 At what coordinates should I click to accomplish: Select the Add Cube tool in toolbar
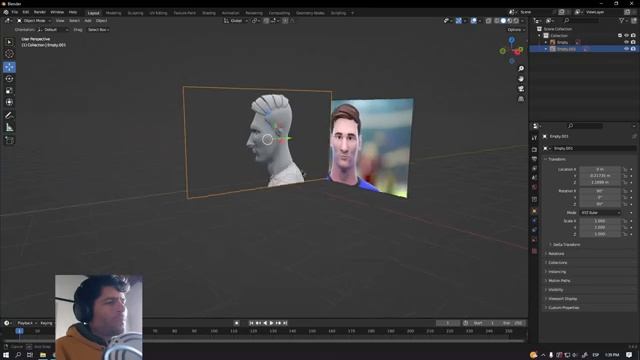tap(9, 140)
